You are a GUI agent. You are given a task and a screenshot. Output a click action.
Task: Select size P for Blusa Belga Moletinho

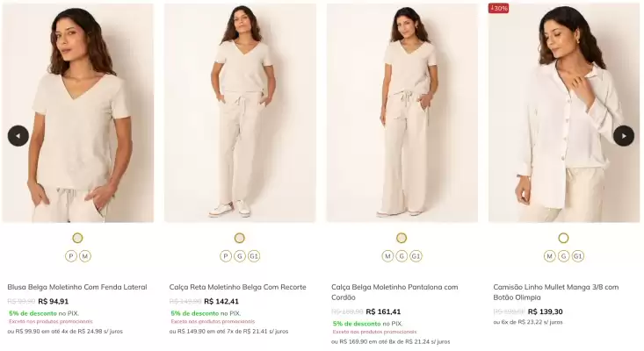click(71, 256)
